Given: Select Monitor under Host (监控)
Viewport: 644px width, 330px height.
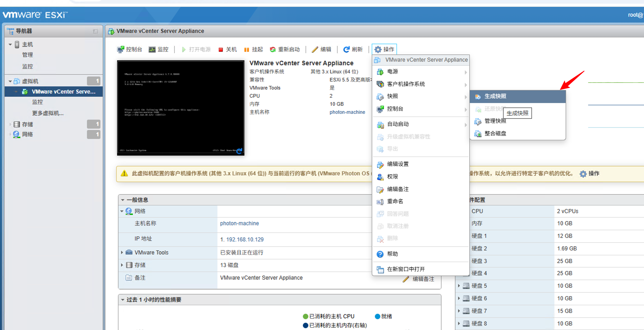Looking at the screenshot, I should tap(28, 67).
